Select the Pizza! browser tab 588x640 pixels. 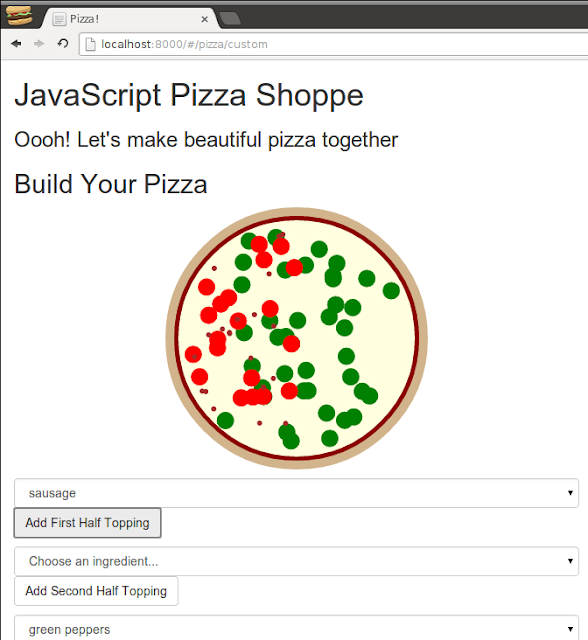(x=130, y=19)
